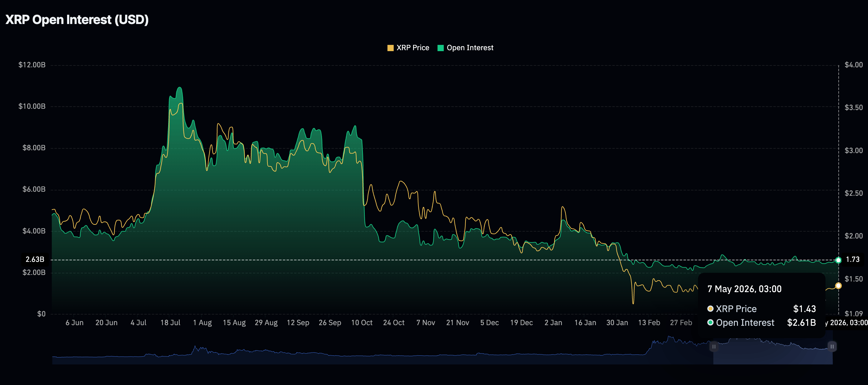
Task: Click the highlighted range in the navigator
Action: click(x=773, y=350)
